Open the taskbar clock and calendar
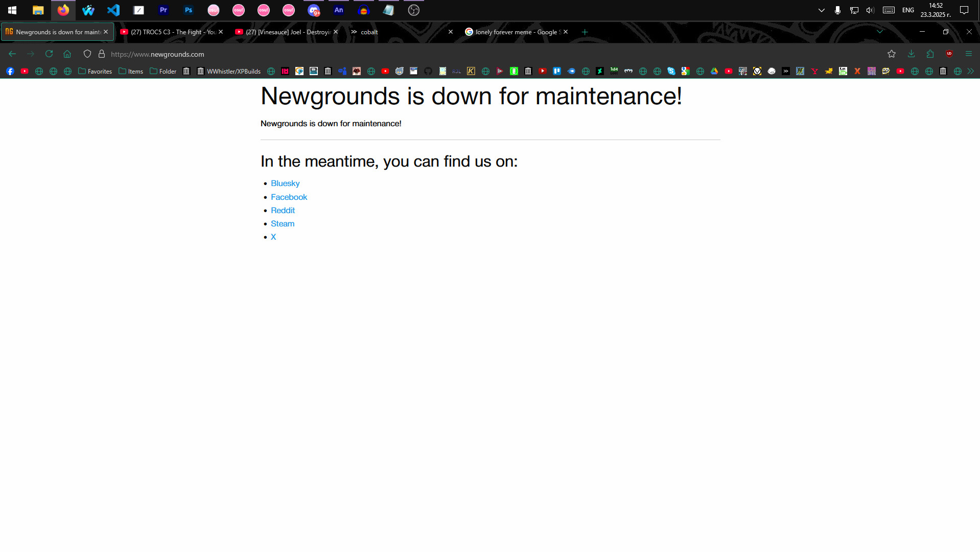 point(936,10)
